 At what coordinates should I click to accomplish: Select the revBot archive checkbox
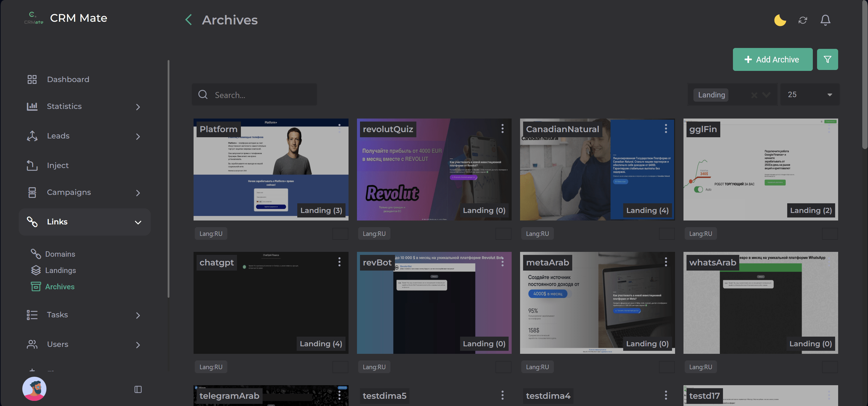[x=503, y=367]
